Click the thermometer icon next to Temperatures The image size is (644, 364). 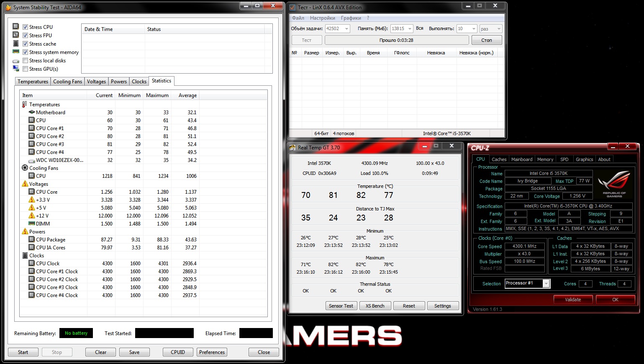click(25, 105)
